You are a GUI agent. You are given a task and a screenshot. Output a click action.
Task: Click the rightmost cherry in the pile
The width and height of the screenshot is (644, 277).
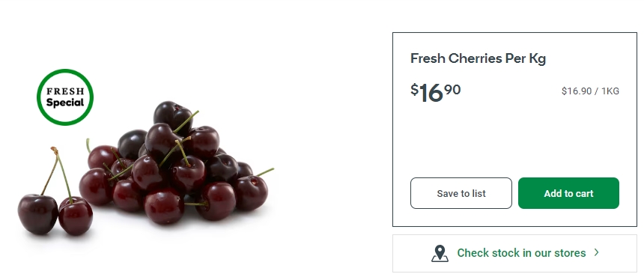click(x=251, y=193)
